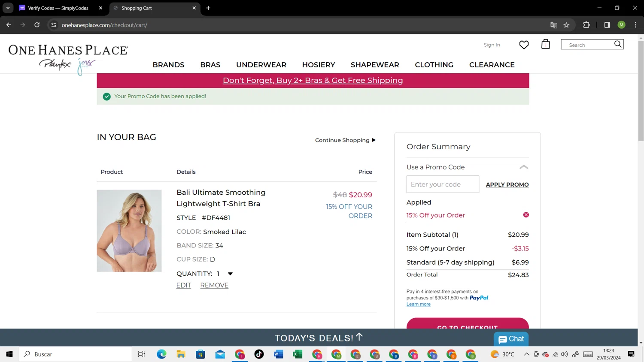Click Continue Shopping

345,140
